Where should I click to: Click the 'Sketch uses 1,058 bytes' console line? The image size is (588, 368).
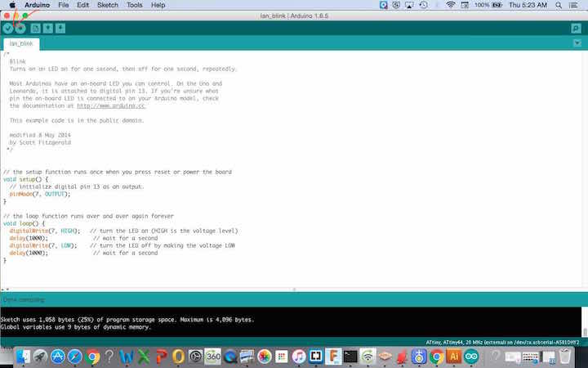coord(127,320)
